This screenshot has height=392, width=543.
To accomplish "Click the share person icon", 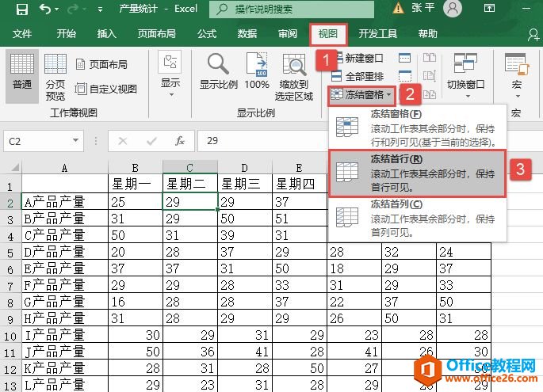I will click(534, 34).
